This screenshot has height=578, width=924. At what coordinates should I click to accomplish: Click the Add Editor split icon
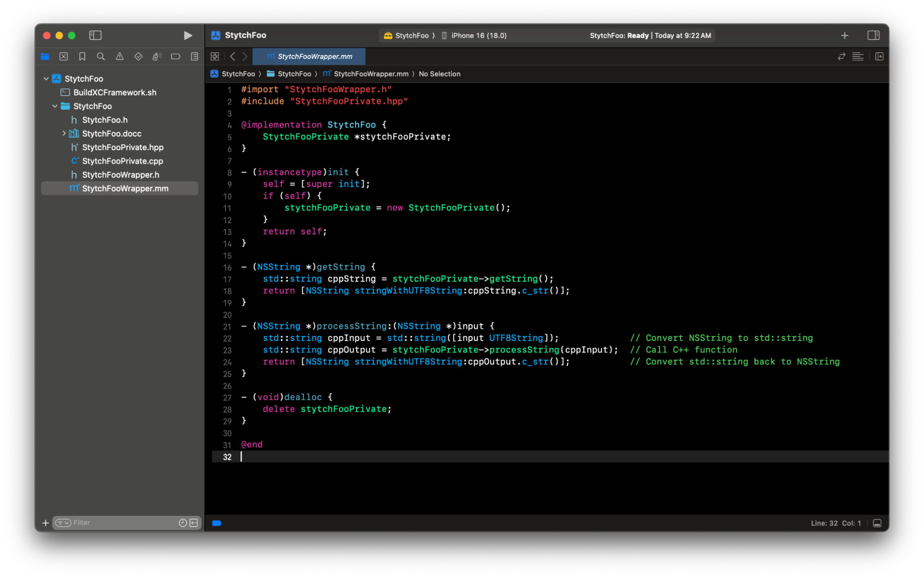point(879,56)
